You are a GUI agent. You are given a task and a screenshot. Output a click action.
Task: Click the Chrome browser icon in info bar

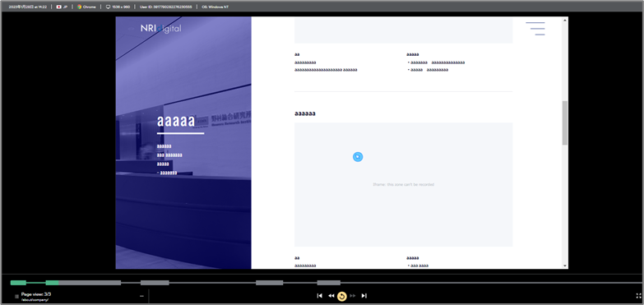tap(79, 7)
